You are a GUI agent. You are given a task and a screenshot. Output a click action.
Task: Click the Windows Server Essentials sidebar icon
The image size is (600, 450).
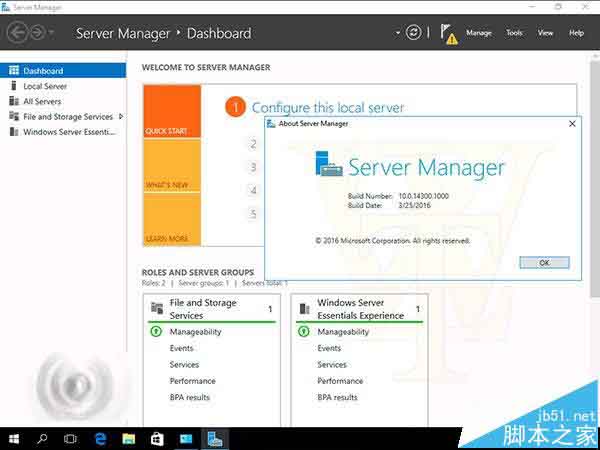(14, 132)
